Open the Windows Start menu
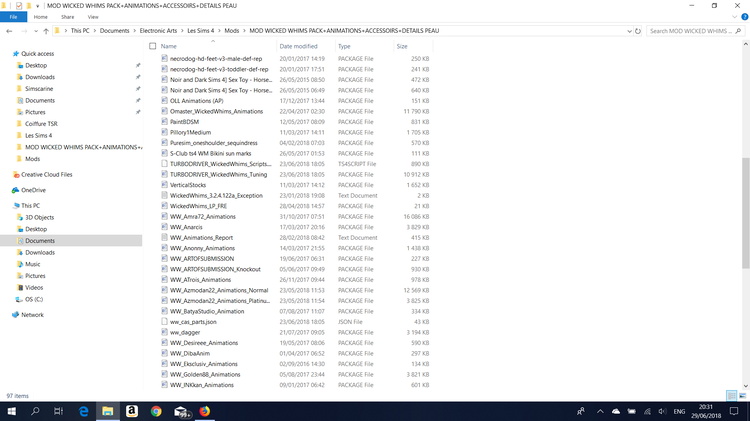750x421 pixels. click(11, 411)
